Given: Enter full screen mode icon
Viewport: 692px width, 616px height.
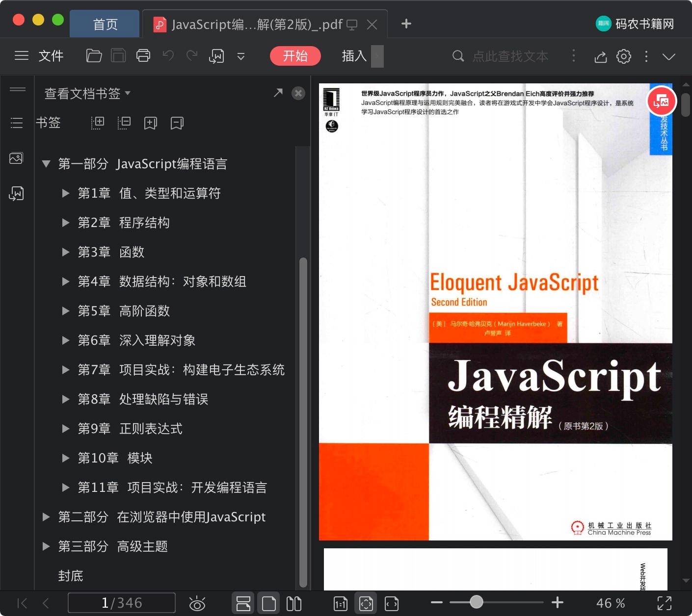Looking at the screenshot, I should coord(665,603).
